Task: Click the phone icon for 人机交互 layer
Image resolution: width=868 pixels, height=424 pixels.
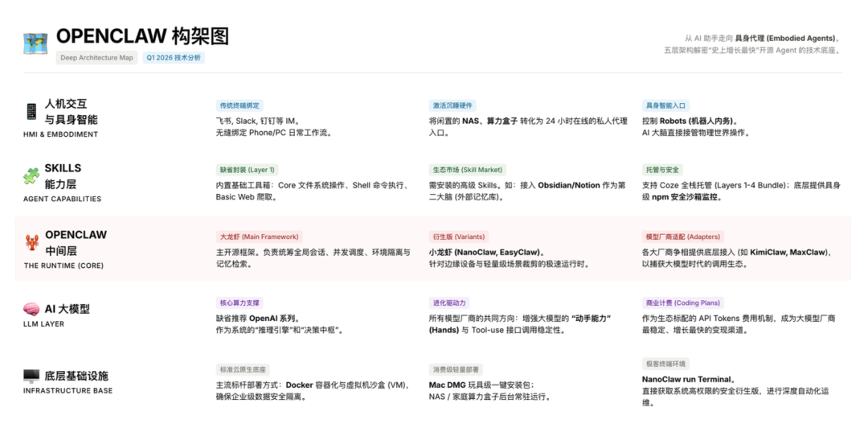Action: point(31,111)
